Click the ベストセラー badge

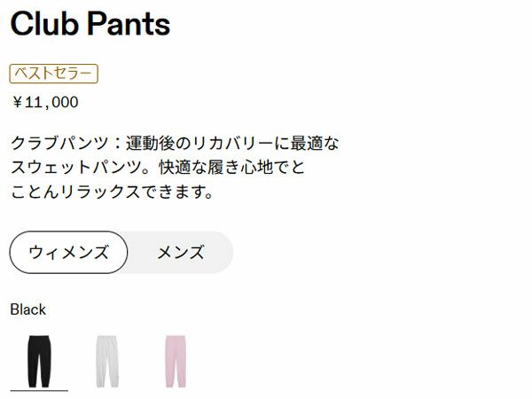[53, 74]
